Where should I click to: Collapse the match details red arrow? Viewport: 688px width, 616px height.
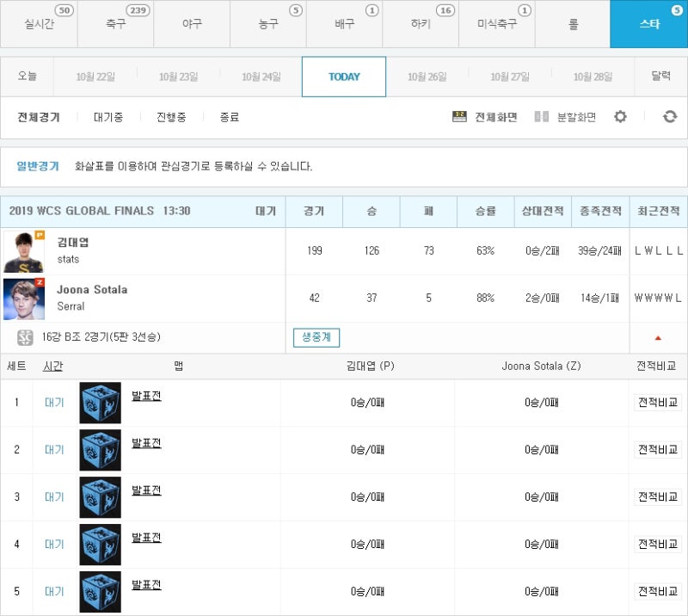(x=658, y=337)
